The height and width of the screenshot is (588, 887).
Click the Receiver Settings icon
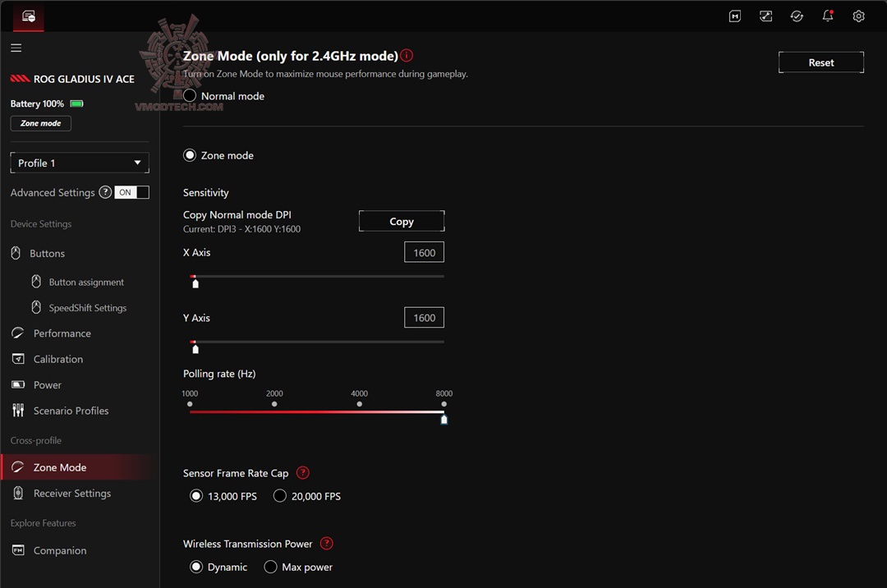coord(18,493)
